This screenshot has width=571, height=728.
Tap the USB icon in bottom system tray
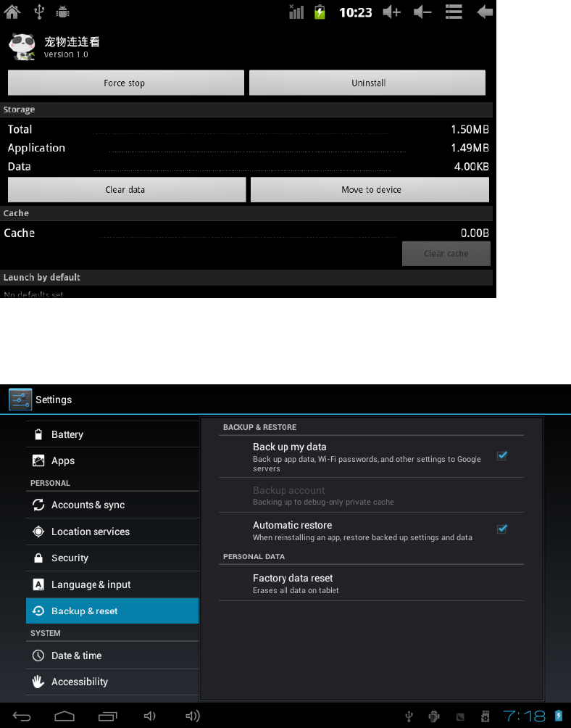point(409,716)
